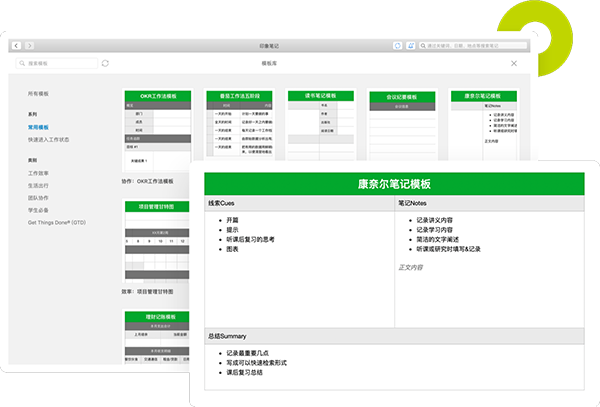
Task: Open the 会议纪要模板 template thumbnail
Action: click(x=402, y=124)
